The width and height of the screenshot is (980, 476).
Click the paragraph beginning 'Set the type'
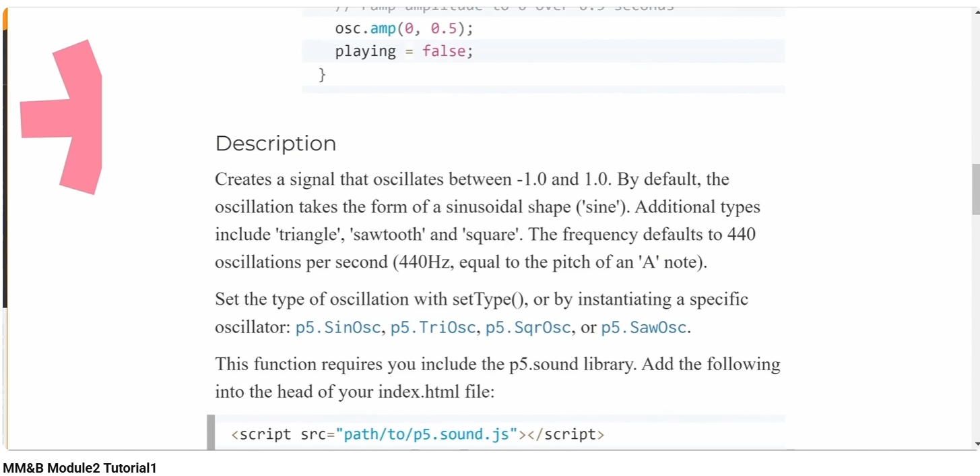click(482, 314)
